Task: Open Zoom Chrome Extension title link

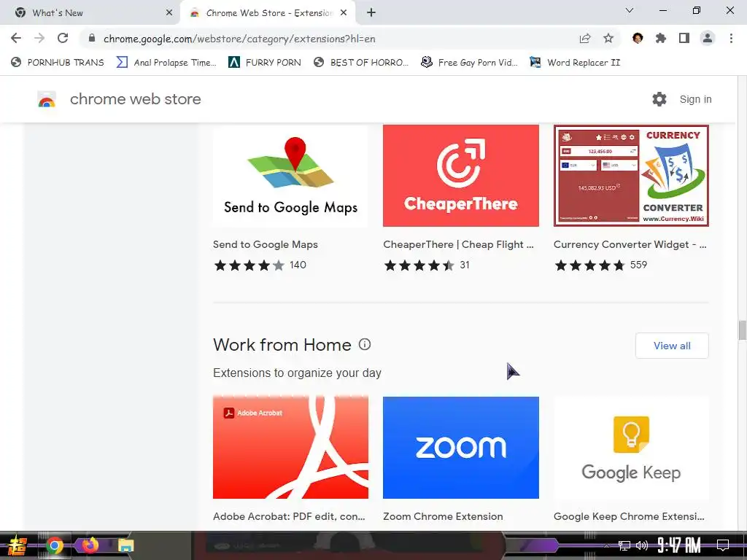Action: click(x=443, y=516)
